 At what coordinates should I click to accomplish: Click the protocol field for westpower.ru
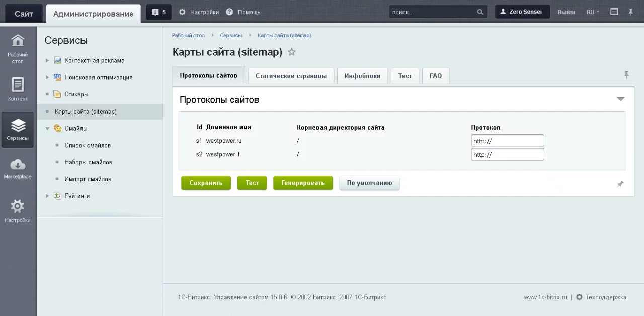point(507,141)
